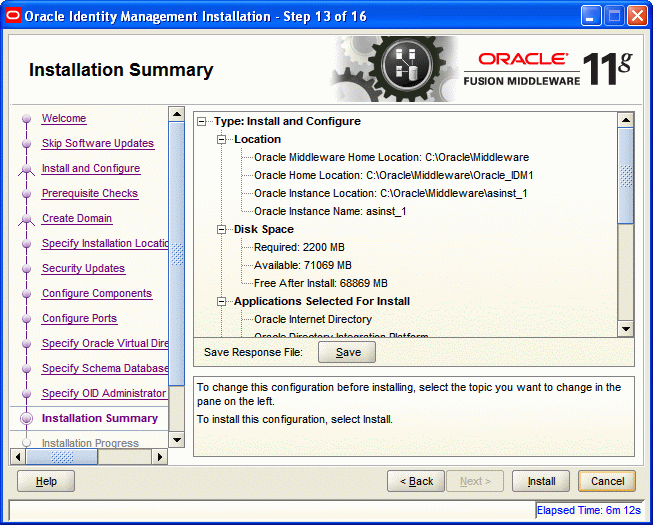Click the Cancel button

[x=607, y=481]
